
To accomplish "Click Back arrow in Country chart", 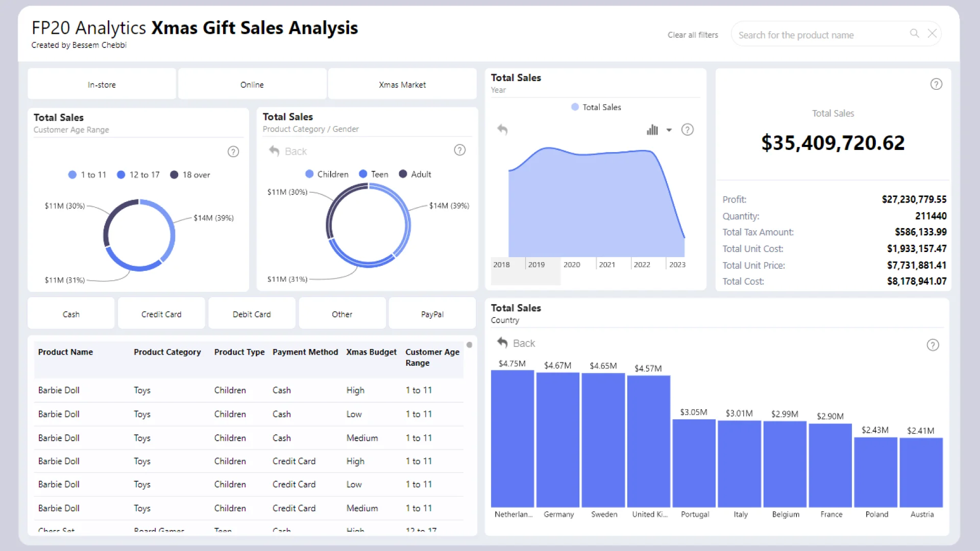I will click(503, 343).
